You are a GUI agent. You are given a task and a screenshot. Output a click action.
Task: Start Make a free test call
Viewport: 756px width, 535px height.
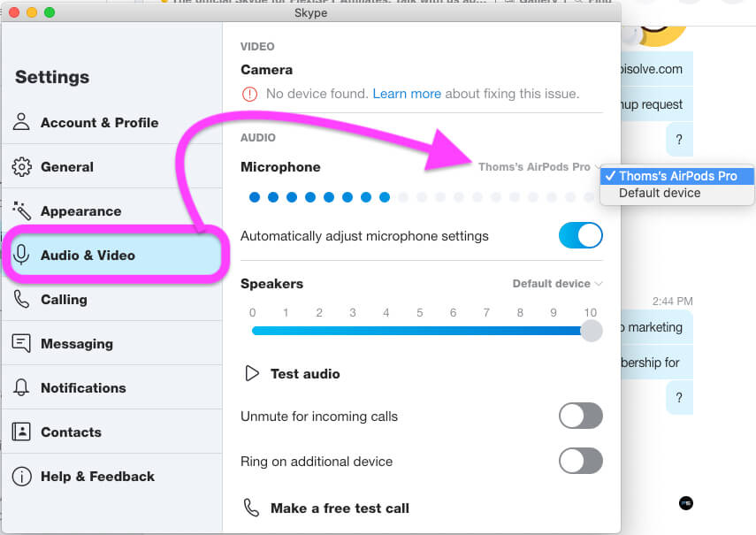click(x=340, y=508)
